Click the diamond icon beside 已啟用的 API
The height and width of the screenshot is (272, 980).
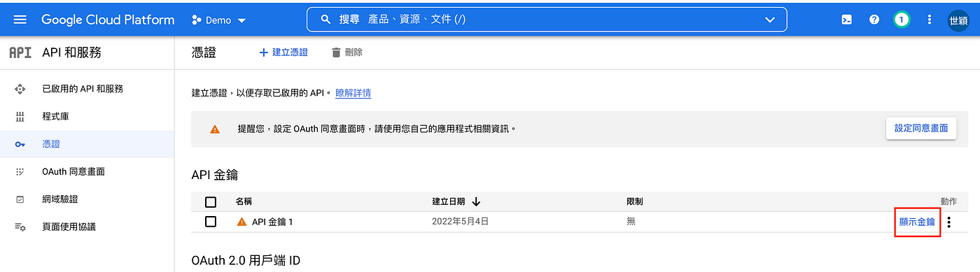pos(20,89)
